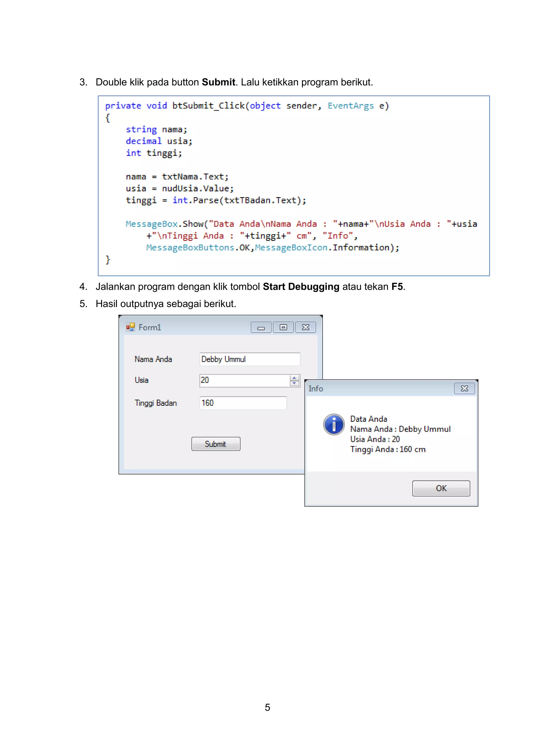Image resolution: width=535 pixels, height=756 pixels.
Task: Focus the Usia numeric field showing 20
Action: (245, 380)
